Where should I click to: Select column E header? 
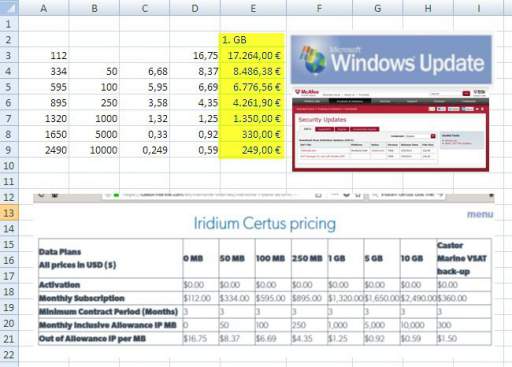[x=253, y=8]
